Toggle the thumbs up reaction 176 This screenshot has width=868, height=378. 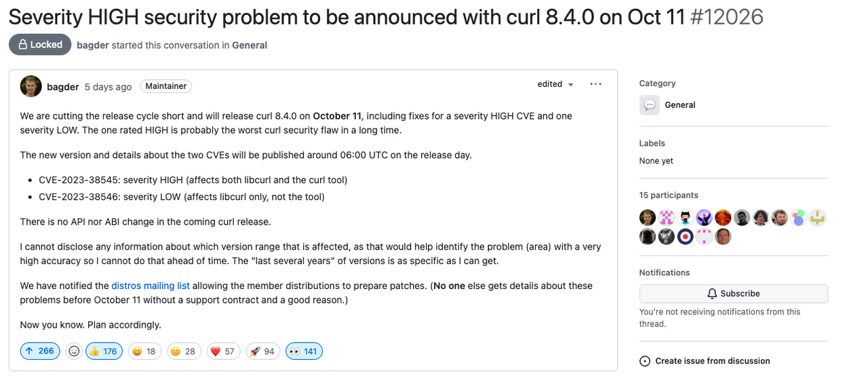click(104, 351)
